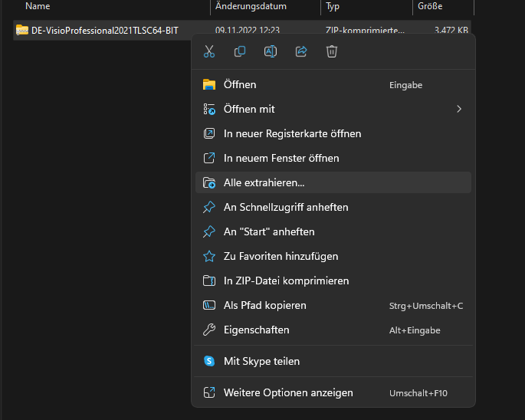Select "In ZIP-Datei komprimieren"

tap(286, 281)
